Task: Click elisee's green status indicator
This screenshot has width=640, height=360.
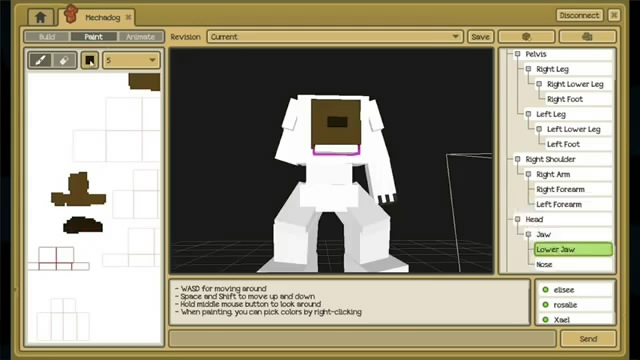Action: tap(545, 290)
